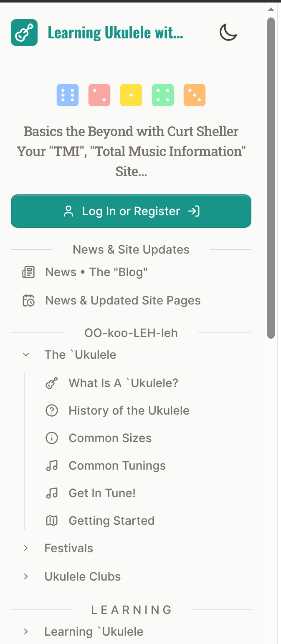
Task: Click the music note icon for Get In Tune!
Action: (x=51, y=493)
